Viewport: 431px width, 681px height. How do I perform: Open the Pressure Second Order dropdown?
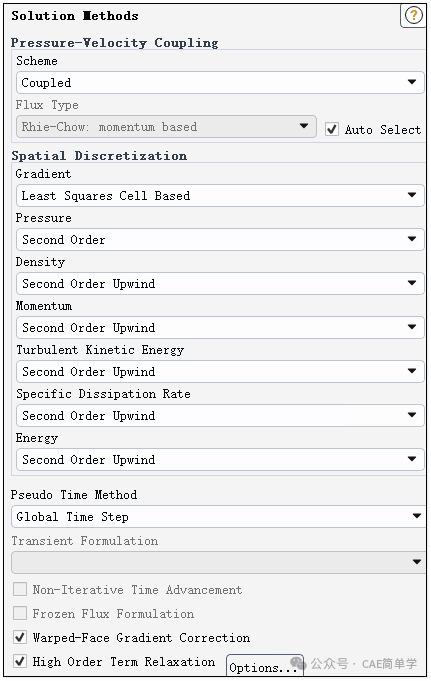tap(220, 240)
